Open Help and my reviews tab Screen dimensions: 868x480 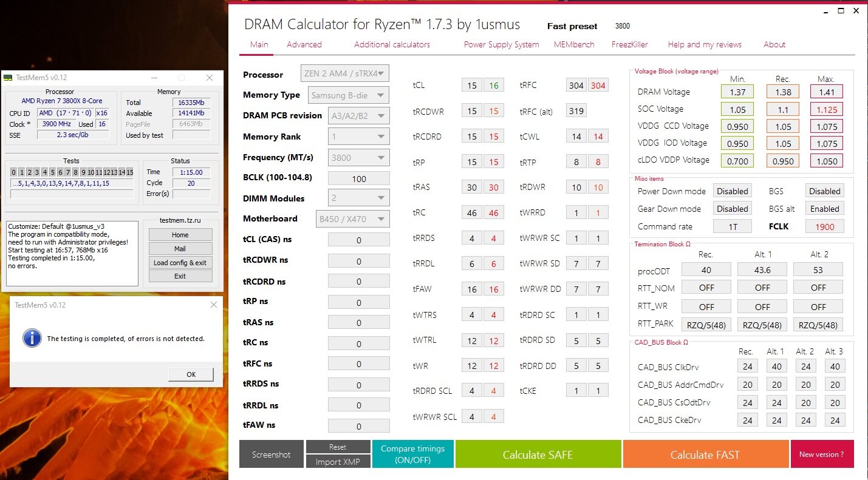(705, 44)
